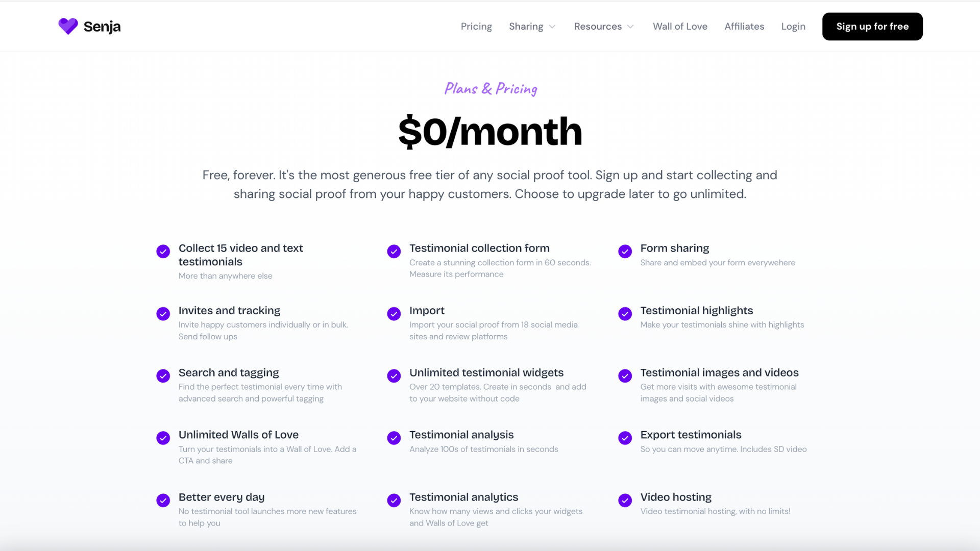Image resolution: width=980 pixels, height=551 pixels.
Task: Click checkmark next to Better every day
Action: tap(163, 500)
